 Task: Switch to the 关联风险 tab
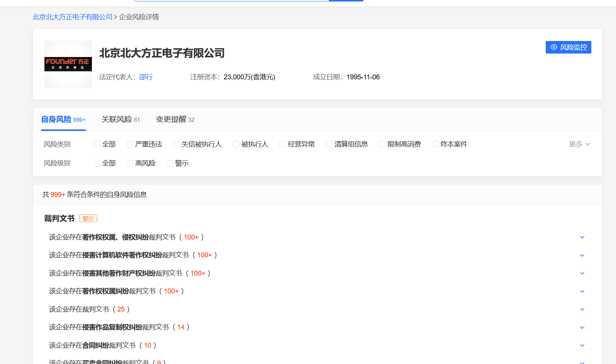121,120
